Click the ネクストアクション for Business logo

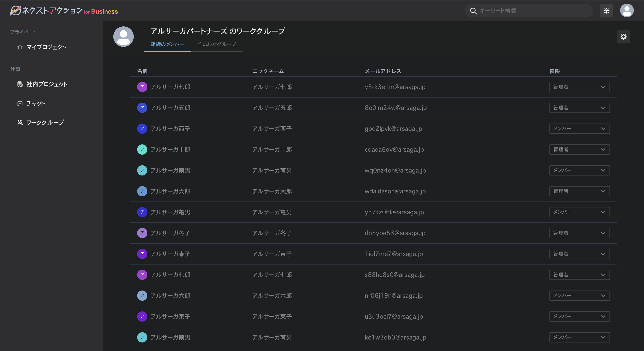click(64, 10)
